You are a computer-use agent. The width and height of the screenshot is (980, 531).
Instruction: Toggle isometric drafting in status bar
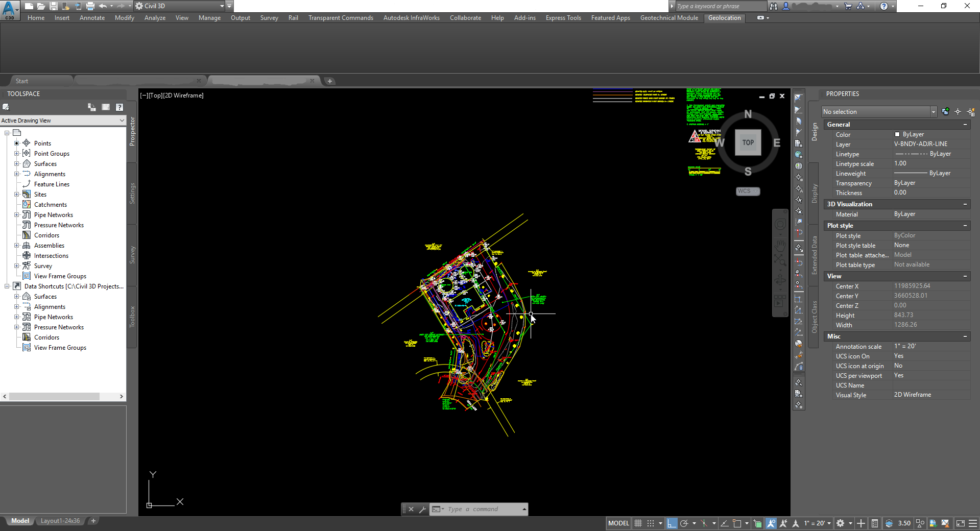click(x=704, y=523)
